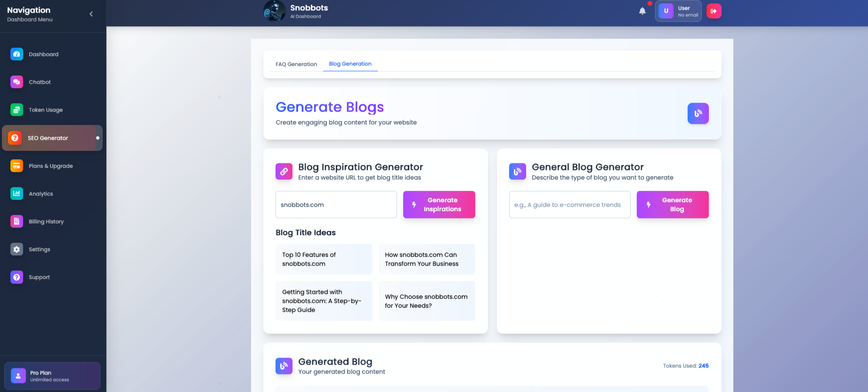Select 'Why Choose snobbots.com' title idea
Image resolution: width=868 pixels, height=392 pixels.
[426, 301]
